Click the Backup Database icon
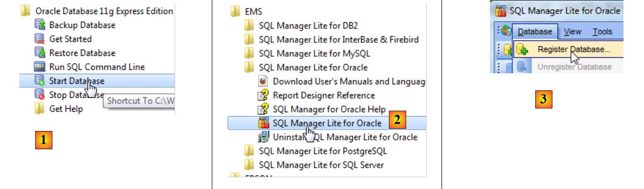This screenshot has width=644, height=189. point(40,25)
